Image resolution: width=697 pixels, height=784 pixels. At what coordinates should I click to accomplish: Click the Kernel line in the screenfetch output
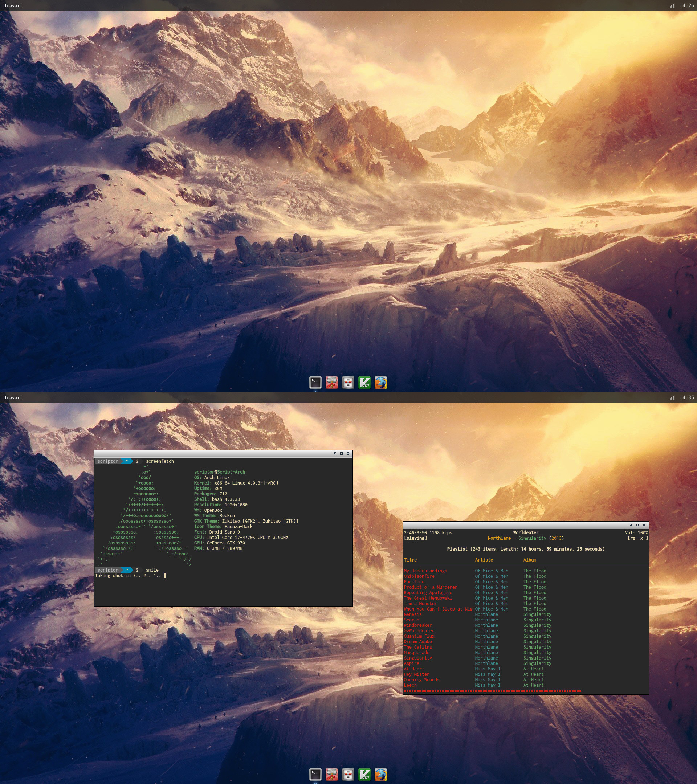236,483
